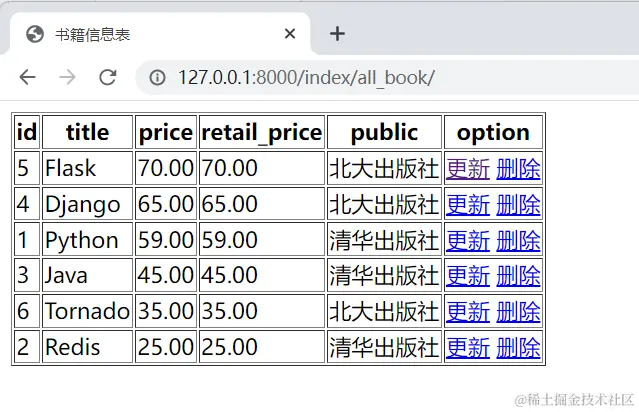Close the 书籍信息表 tab

[290, 33]
